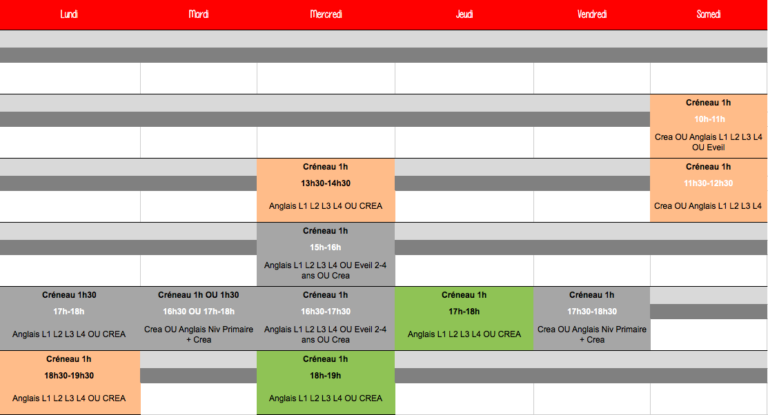This screenshot has width=768, height=415.
Task: Select the Jeudi column header
Action: 464,14
